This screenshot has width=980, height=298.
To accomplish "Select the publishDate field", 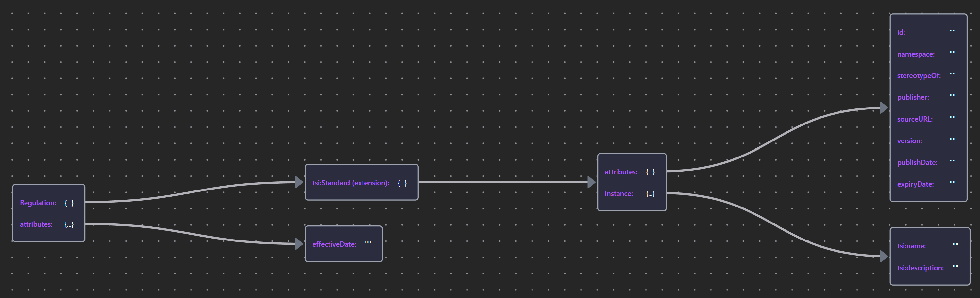I will [x=917, y=163].
